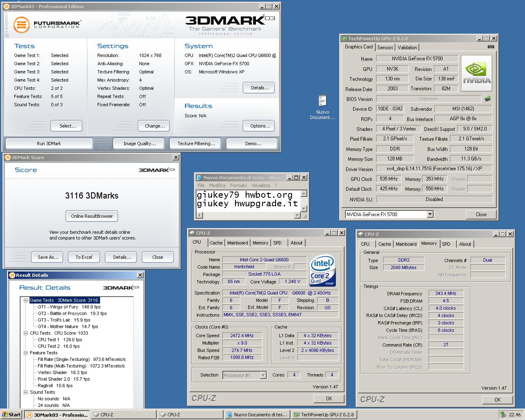Switch to GPU-Z taskbar item
525x420 pixels.
324,415
